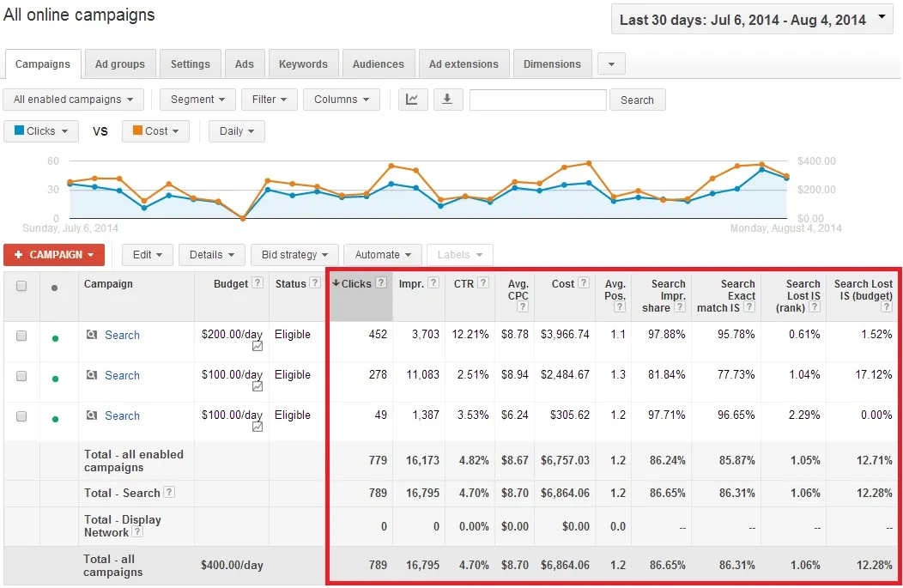Expand the Segment dropdown
The height and width of the screenshot is (588, 903).
tap(197, 100)
